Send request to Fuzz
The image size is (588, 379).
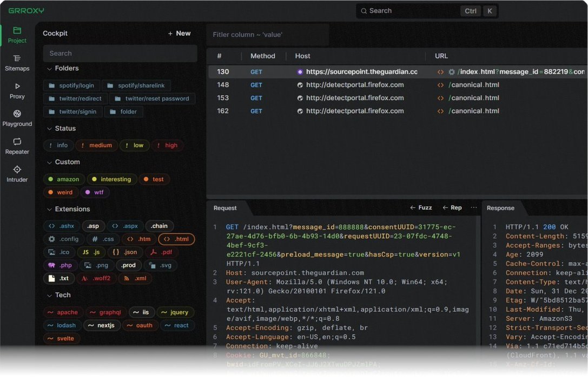click(421, 208)
